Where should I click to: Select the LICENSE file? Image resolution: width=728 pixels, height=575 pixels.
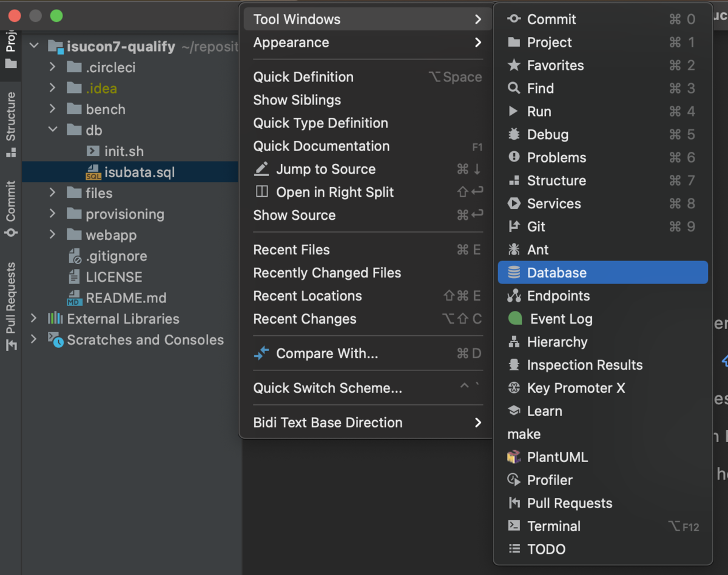114,277
